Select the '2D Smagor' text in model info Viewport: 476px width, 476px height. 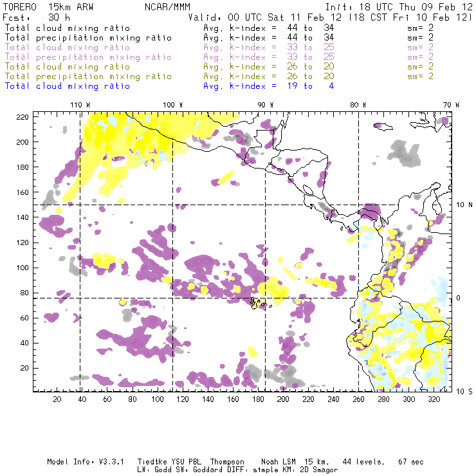(319, 470)
